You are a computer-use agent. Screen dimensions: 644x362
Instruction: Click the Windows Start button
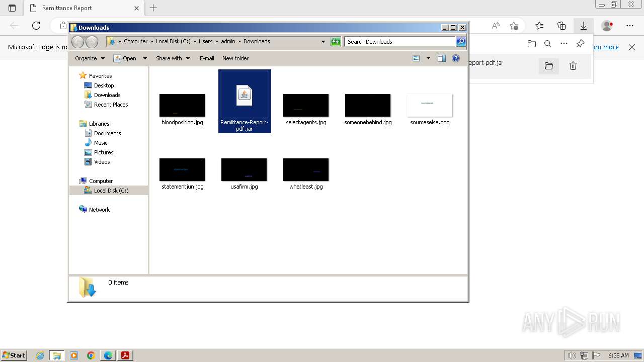pyautogui.click(x=14, y=355)
